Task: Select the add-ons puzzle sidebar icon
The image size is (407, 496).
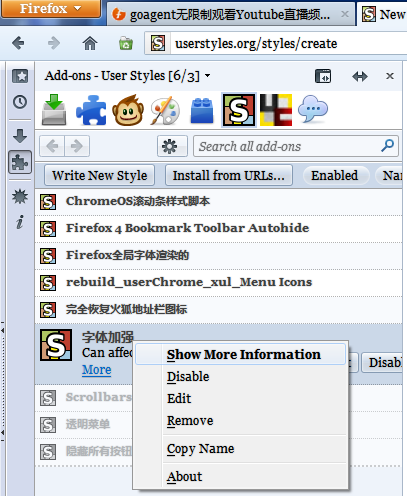Action: (20, 162)
